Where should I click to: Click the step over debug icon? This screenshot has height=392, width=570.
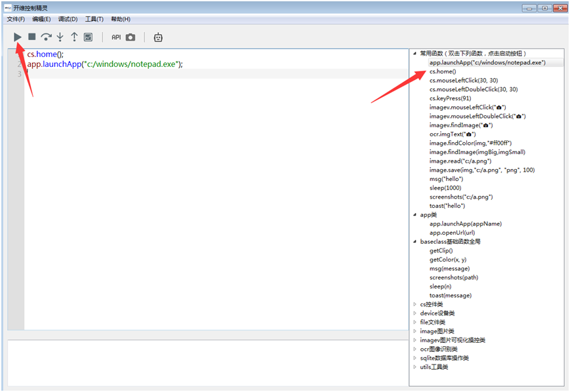click(x=46, y=37)
